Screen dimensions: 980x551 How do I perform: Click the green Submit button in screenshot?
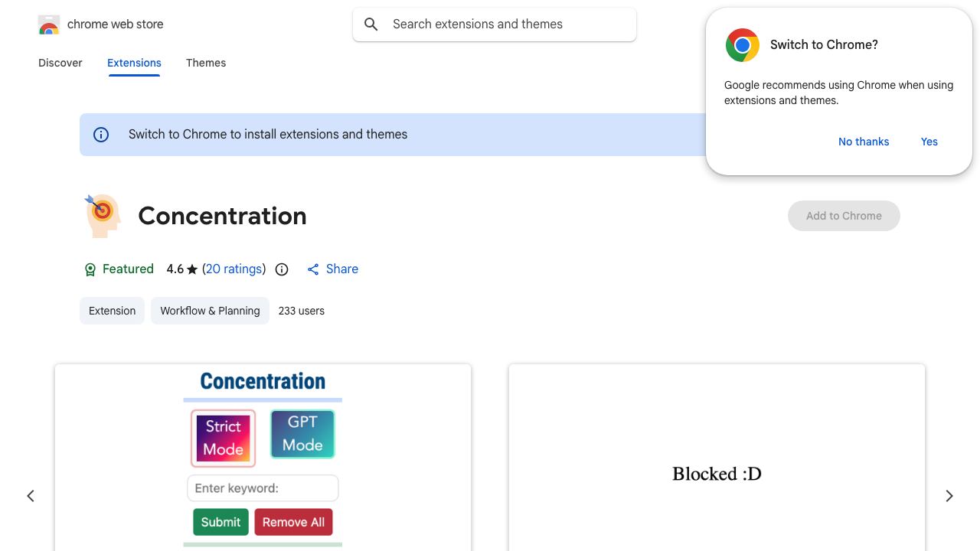click(x=220, y=522)
